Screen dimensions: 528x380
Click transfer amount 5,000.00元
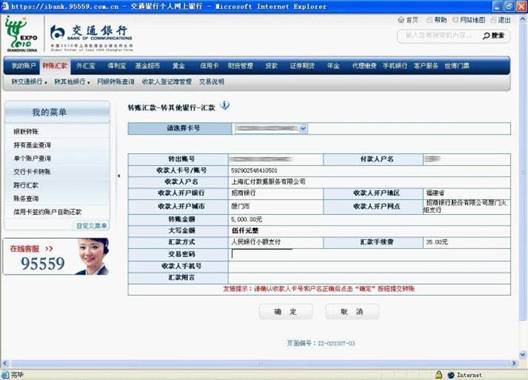(x=246, y=220)
